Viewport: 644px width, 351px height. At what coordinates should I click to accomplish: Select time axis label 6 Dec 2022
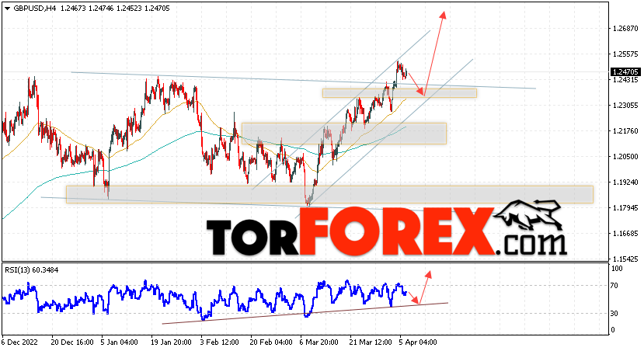[x=19, y=342]
